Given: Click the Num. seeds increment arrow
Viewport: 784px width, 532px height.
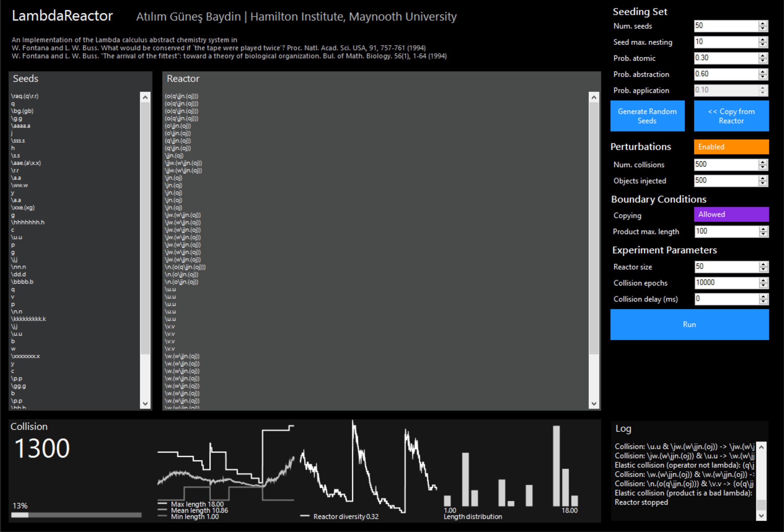Looking at the screenshot, I should click(763, 23).
